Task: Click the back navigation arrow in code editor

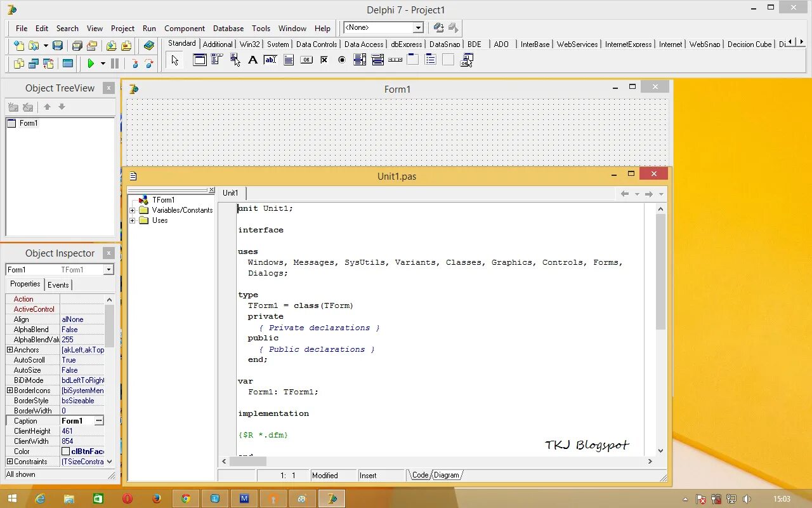Action: (625, 194)
